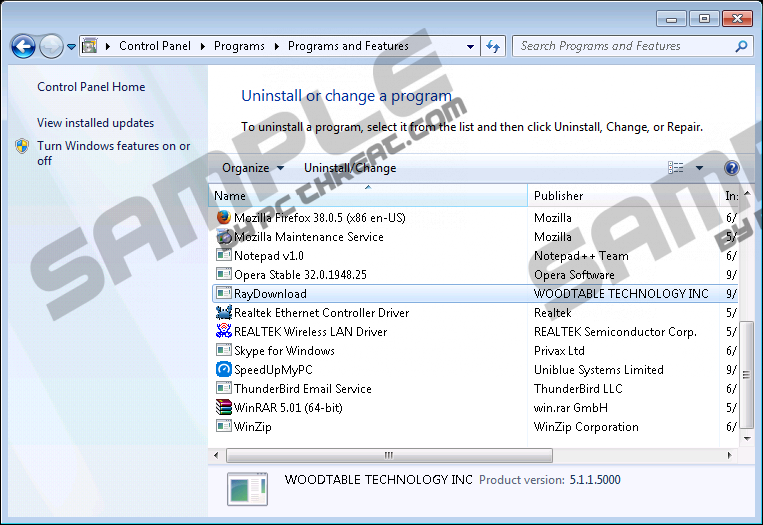763x525 pixels.
Task: Click horizontal scrollbar left arrow
Action: pyautogui.click(x=216, y=455)
